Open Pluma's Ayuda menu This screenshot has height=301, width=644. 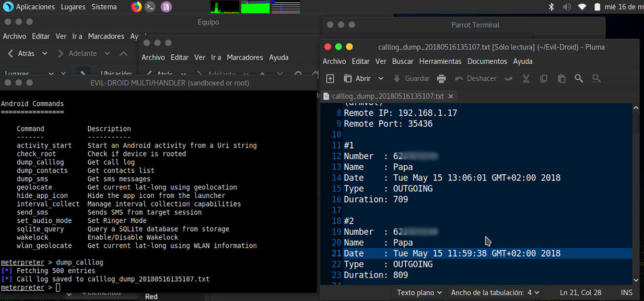pyautogui.click(x=523, y=61)
